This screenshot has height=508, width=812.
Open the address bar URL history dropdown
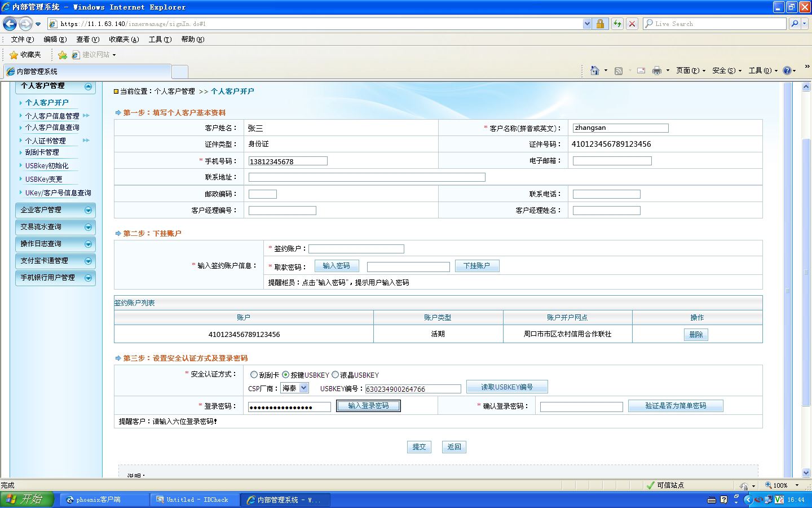587,24
